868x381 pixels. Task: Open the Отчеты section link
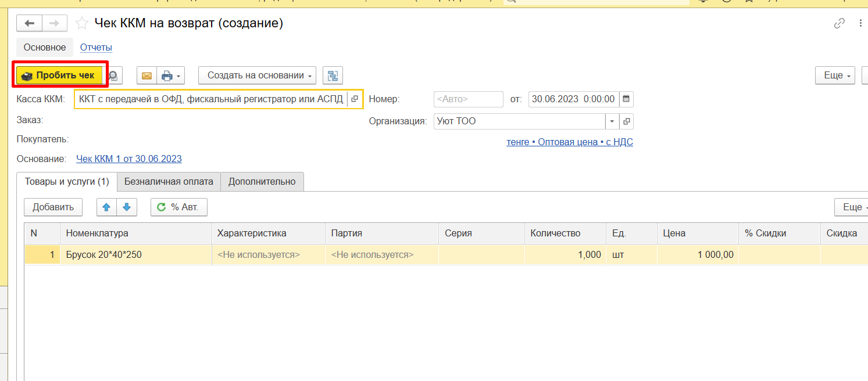pyautogui.click(x=96, y=48)
